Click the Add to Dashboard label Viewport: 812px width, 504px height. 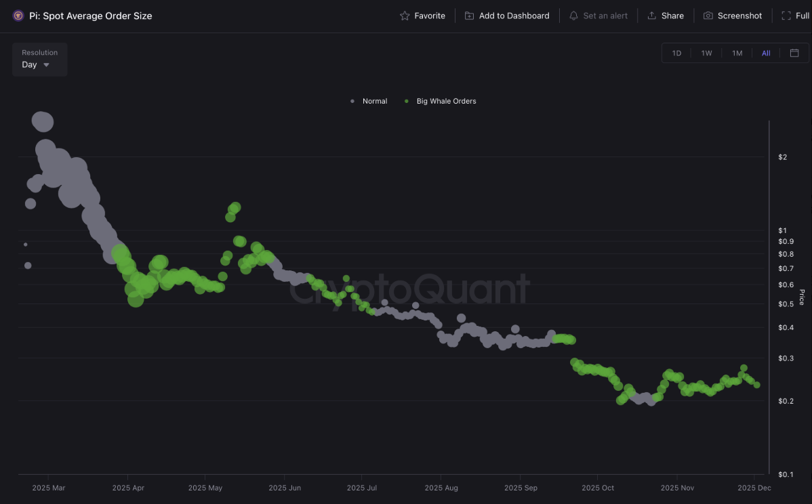514,16
